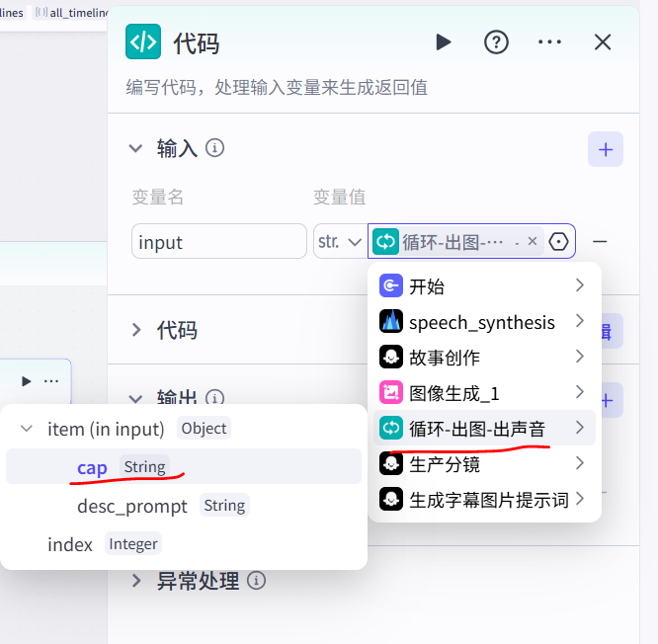Open the str. type dropdown

click(x=340, y=241)
